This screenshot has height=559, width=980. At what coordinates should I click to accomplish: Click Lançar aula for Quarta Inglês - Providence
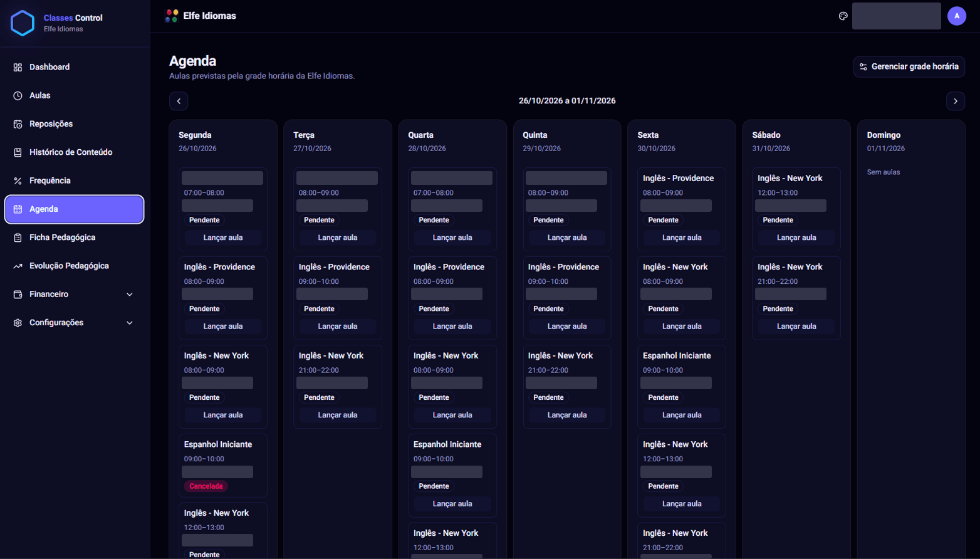pyautogui.click(x=452, y=327)
